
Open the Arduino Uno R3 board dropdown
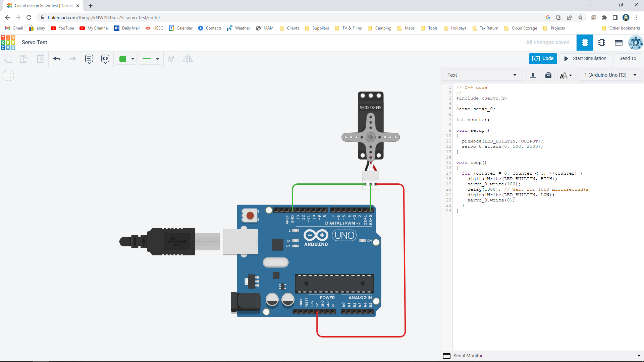[610, 75]
